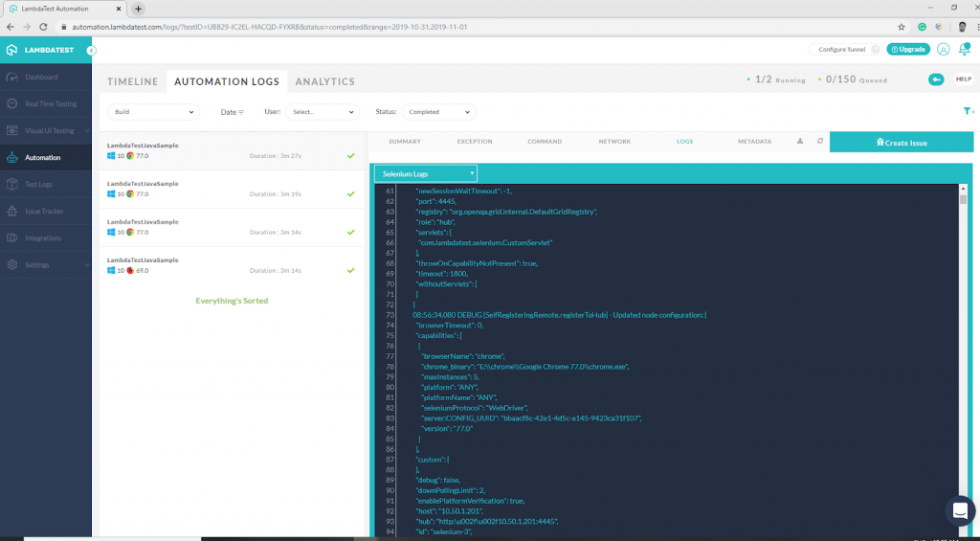Switch to the Analytics tab
980x541 pixels.
coord(324,82)
